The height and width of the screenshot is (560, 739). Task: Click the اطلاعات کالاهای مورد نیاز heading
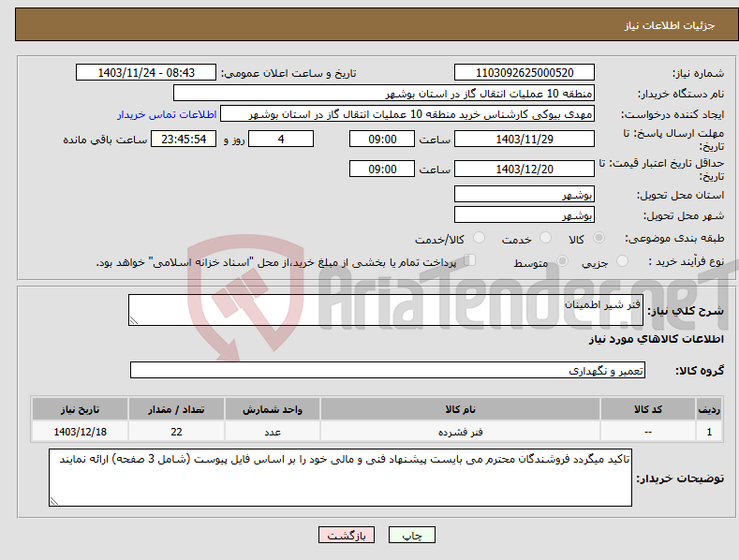click(x=656, y=339)
